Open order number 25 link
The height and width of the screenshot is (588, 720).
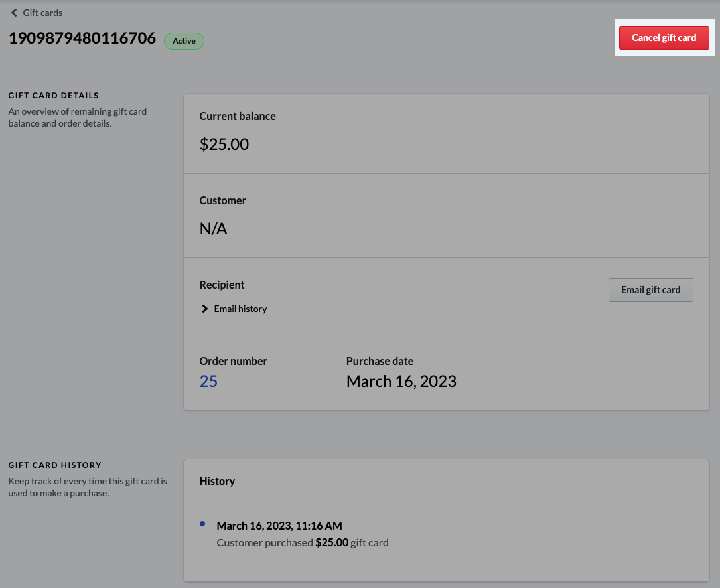tap(208, 381)
